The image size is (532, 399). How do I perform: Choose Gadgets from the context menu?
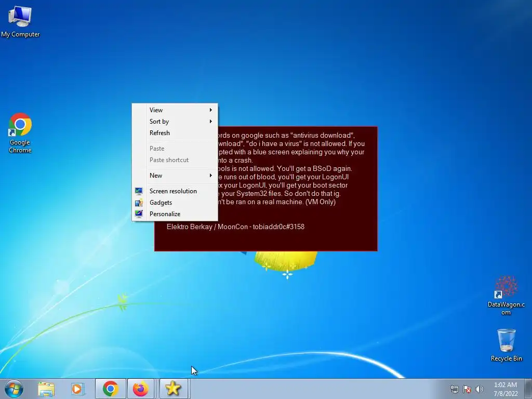(x=175, y=203)
